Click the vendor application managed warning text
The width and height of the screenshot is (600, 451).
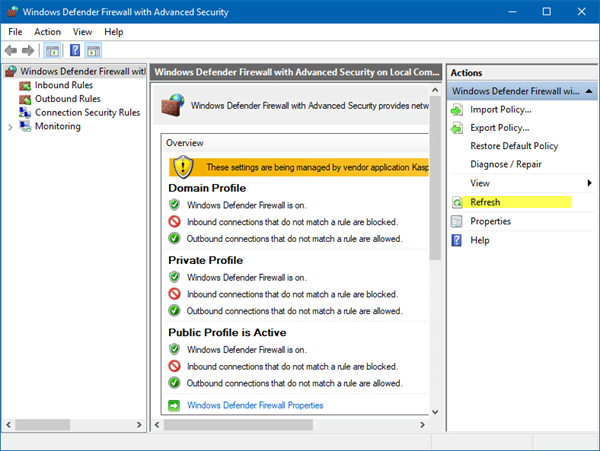(317, 167)
